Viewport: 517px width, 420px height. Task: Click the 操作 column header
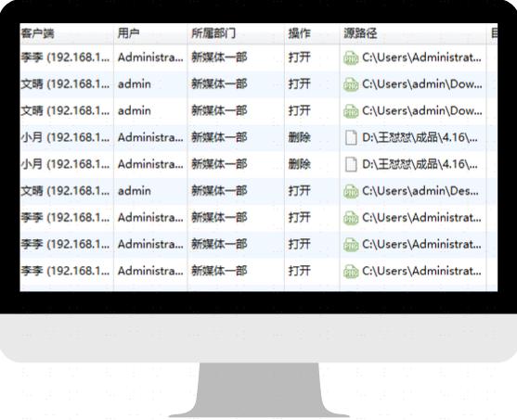coord(312,33)
